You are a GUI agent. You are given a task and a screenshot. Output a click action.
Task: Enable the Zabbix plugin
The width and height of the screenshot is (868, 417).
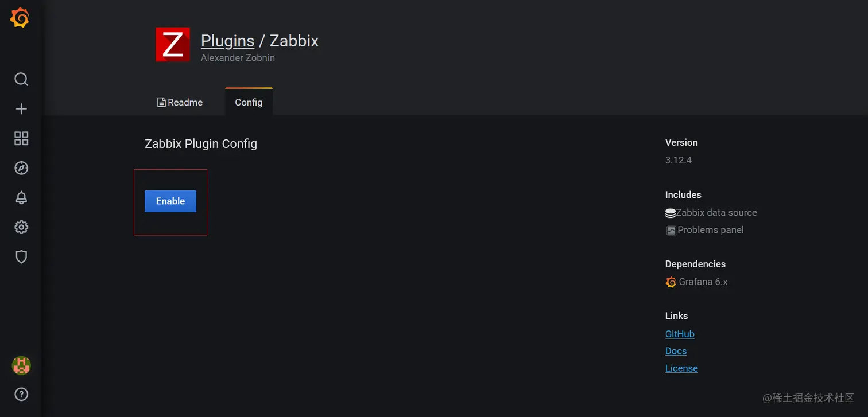[x=170, y=201]
